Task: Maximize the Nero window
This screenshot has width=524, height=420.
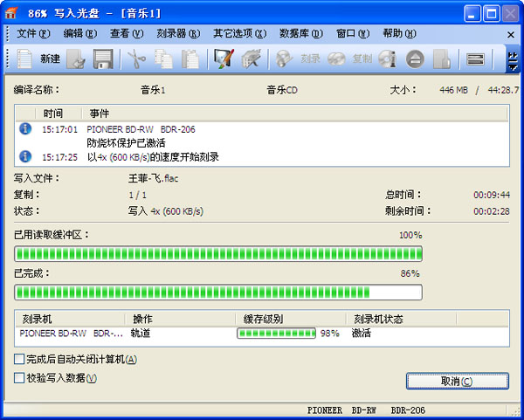Action: point(492,14)
